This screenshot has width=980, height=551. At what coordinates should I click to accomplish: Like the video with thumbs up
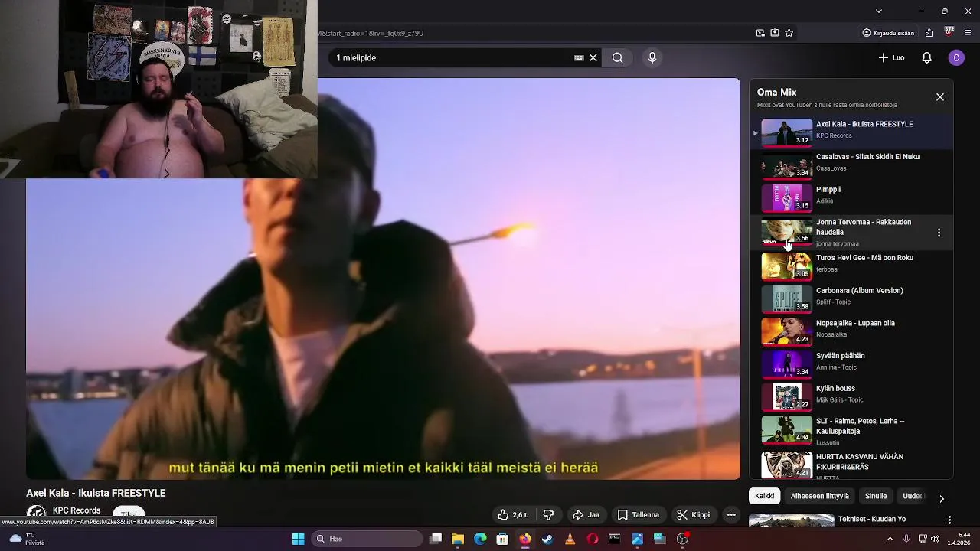pyautogui.click(x=512, y=515)
